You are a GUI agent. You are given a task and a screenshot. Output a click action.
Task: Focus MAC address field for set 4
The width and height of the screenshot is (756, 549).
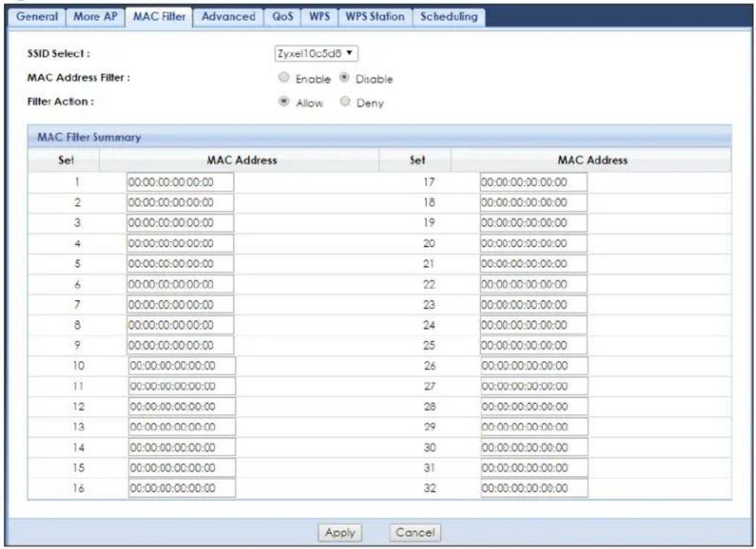[x=180, y=244]
